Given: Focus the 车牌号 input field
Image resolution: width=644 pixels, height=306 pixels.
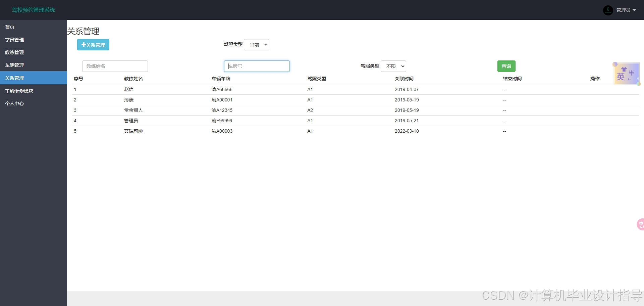Looking at the screenshot, I should [x=257, y=66].
